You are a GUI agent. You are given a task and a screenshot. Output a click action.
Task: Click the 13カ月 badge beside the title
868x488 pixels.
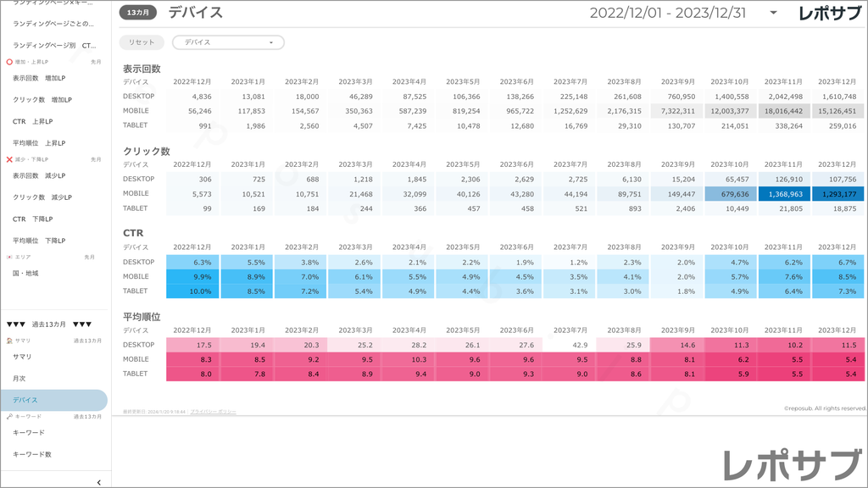pos(138,13)
